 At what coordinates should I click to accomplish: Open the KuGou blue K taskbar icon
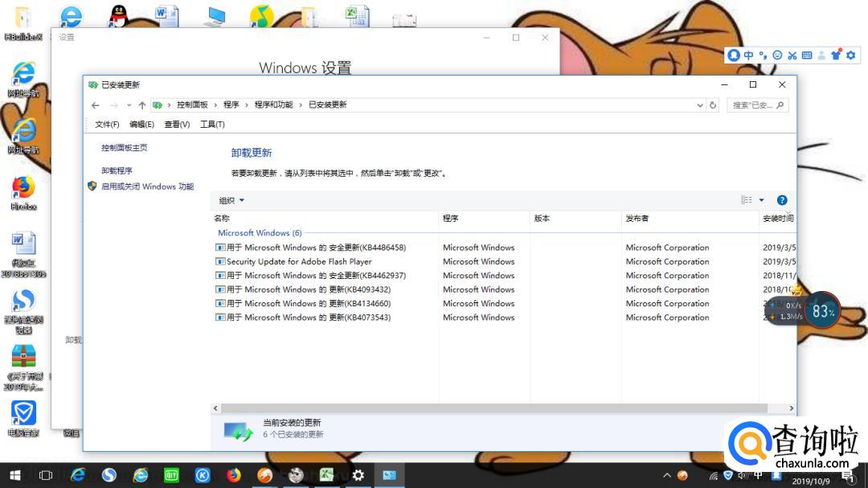click(x=203, y=475)
